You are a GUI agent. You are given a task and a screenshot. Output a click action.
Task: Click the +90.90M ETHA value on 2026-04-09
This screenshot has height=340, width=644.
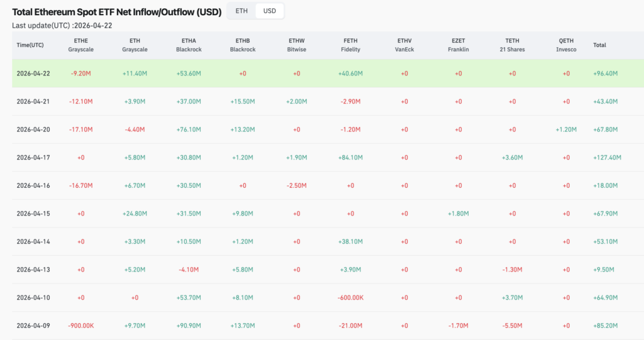tap(189, 326)
